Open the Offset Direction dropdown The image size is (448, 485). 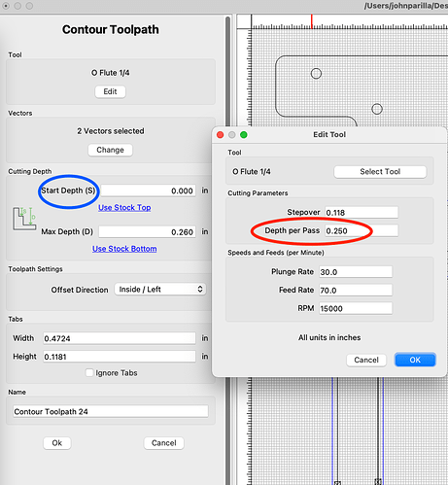(x=160, y=289)
